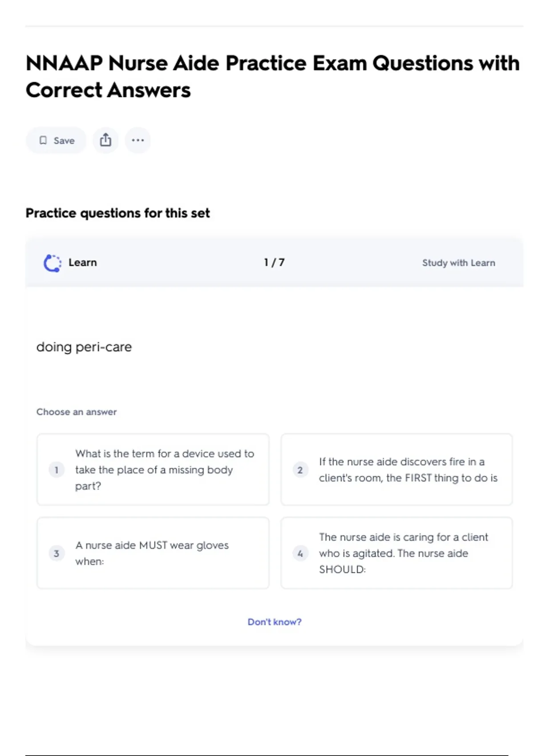The width and height of the screenshot is (534, 756).
Task: Click the "Don't know?" link
Action: 274,622
